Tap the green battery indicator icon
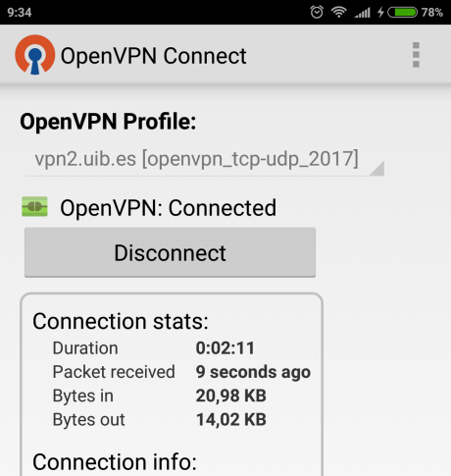This screenshot has width=451, height=476. point(402,13)
